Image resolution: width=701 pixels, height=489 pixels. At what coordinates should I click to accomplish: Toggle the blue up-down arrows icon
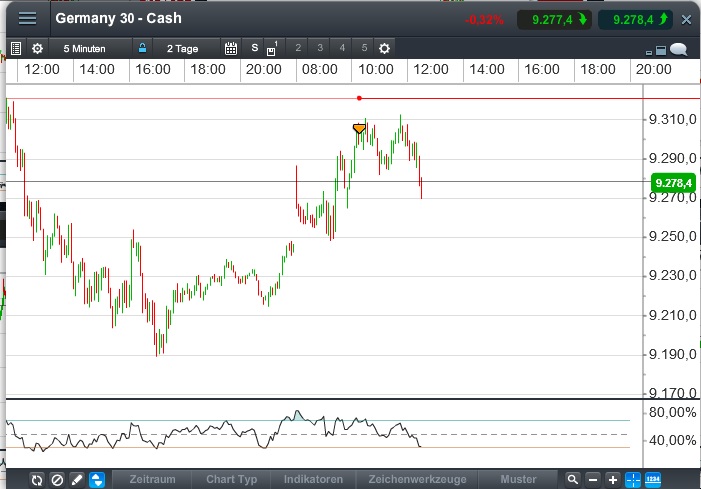[x=97, y=480]
